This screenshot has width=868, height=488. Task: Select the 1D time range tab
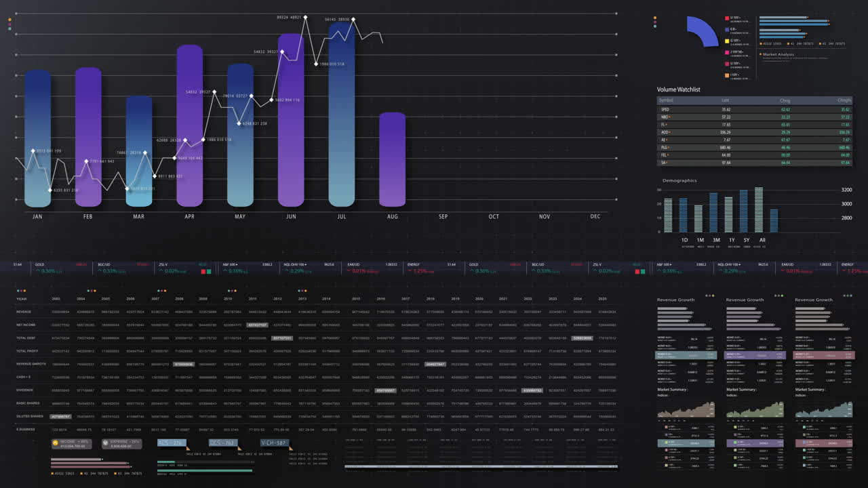pos(684,240)
